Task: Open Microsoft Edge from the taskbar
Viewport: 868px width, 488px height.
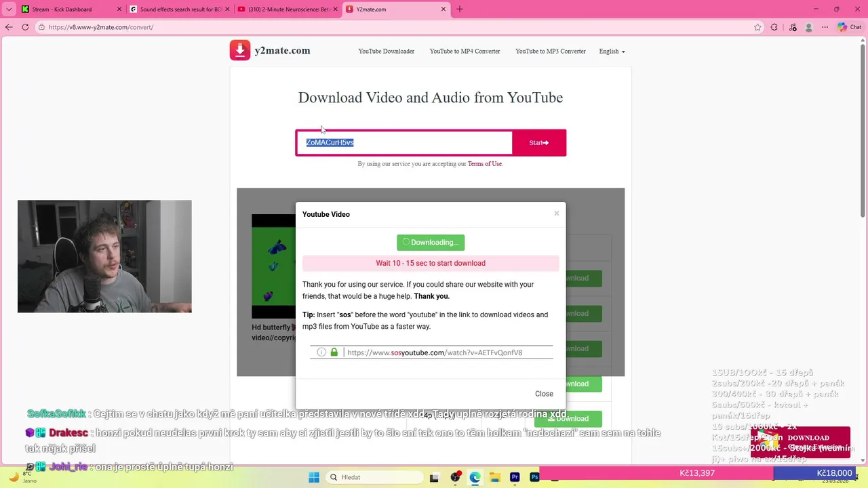Action: 475,477
